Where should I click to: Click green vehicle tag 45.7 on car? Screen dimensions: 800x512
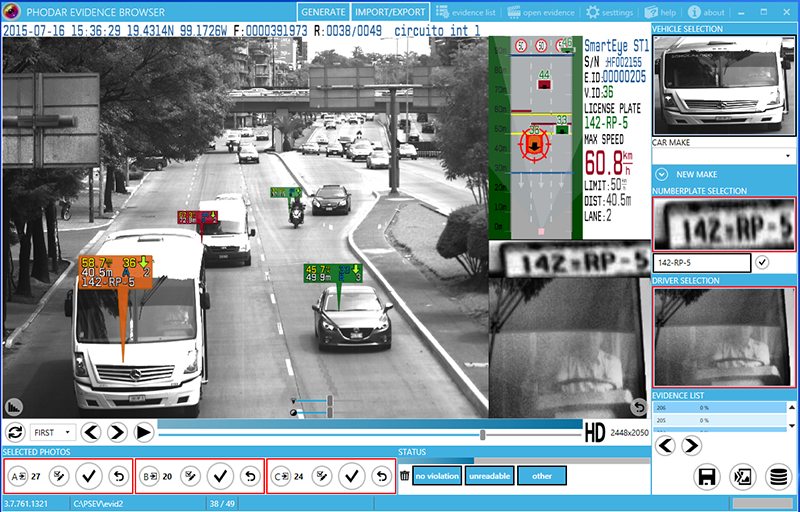[x=333, y=273]
